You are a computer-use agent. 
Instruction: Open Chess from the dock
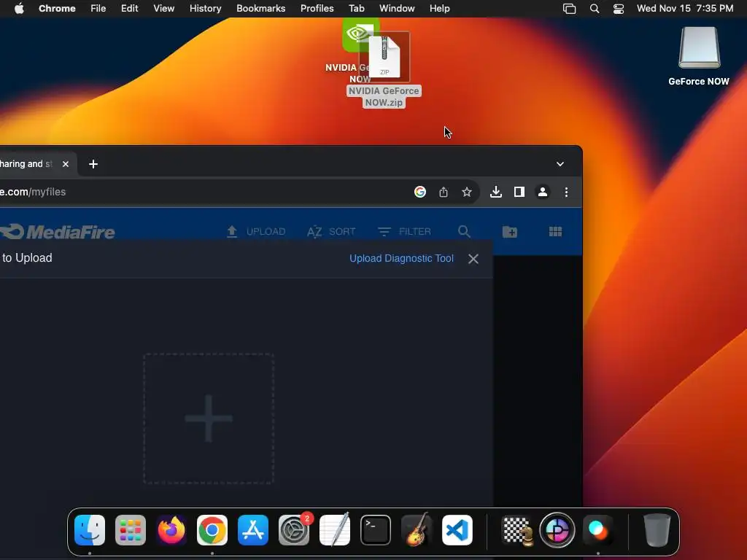(517, 529)
